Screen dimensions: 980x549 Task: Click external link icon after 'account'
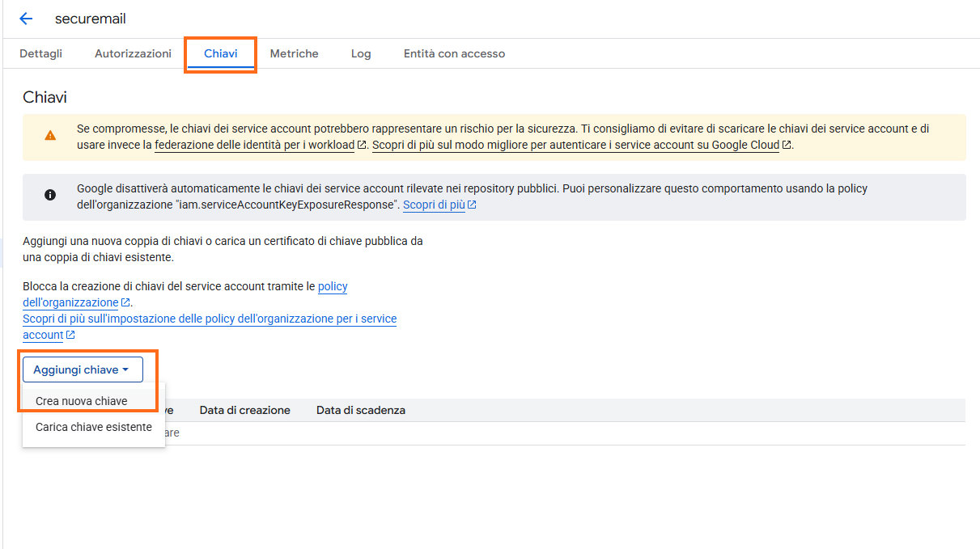pyautogui.click(x=70, y=336)
